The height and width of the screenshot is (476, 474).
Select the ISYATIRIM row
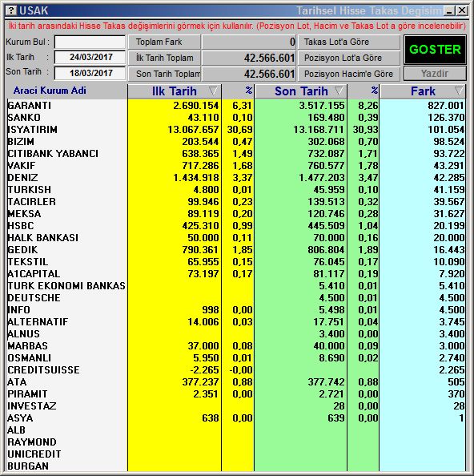235,130
